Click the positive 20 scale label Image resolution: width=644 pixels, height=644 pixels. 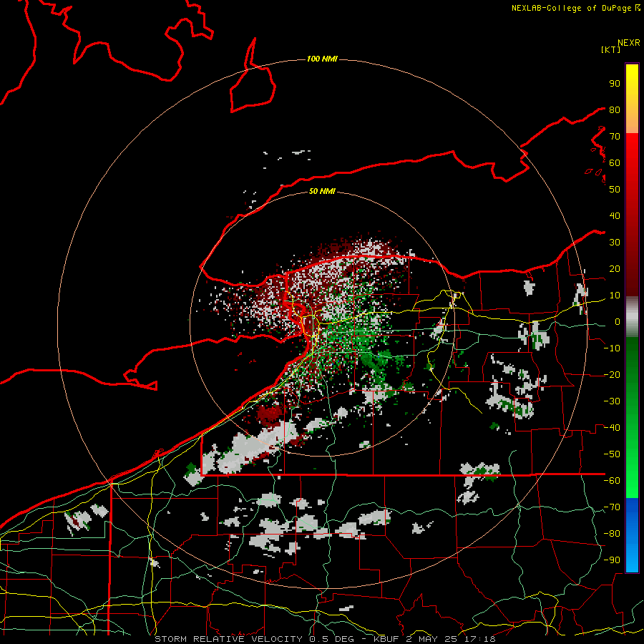coord(615,268)
